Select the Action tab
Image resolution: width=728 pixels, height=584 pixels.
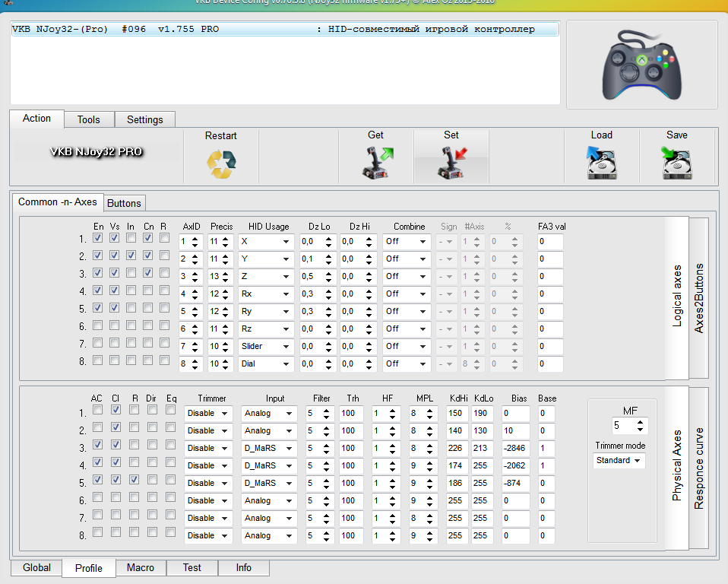click(36, 119)
